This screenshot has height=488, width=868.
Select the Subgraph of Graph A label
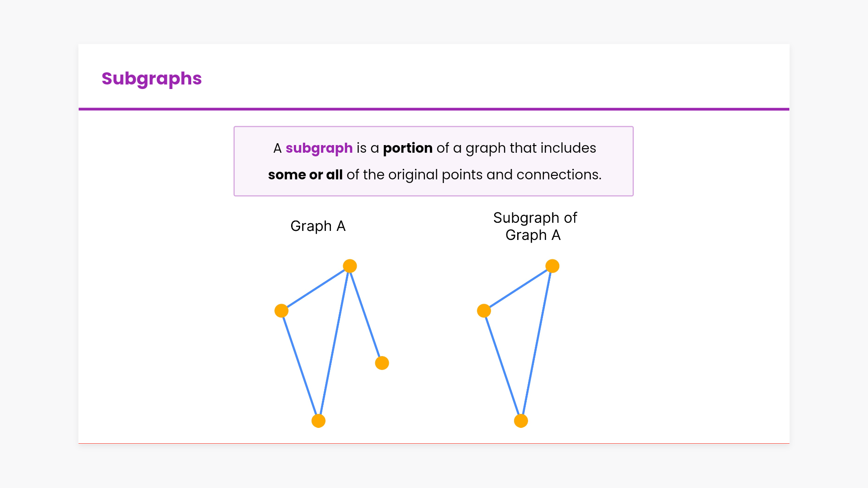pyautogui.click(x=534, y=226)
